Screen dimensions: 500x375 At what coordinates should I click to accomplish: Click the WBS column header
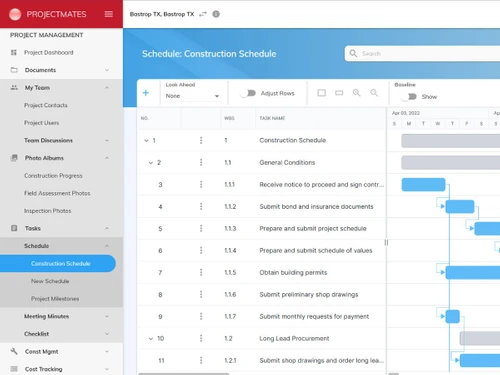[229, 118]
